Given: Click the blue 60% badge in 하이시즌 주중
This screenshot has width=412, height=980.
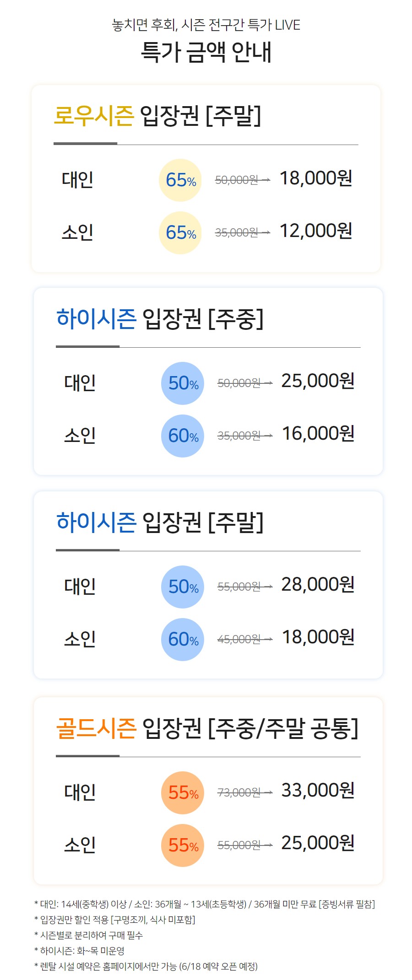Looking at the screenshot, I should click(x=183, y=436).
